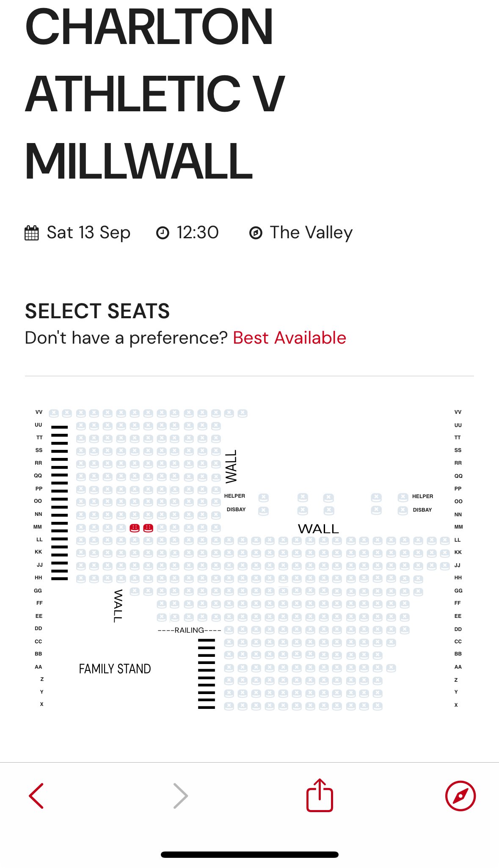This screenshot has height=868, width=499.
Task: Click the venue compass icon beside The Valley
Action: (x=256, y=233)
